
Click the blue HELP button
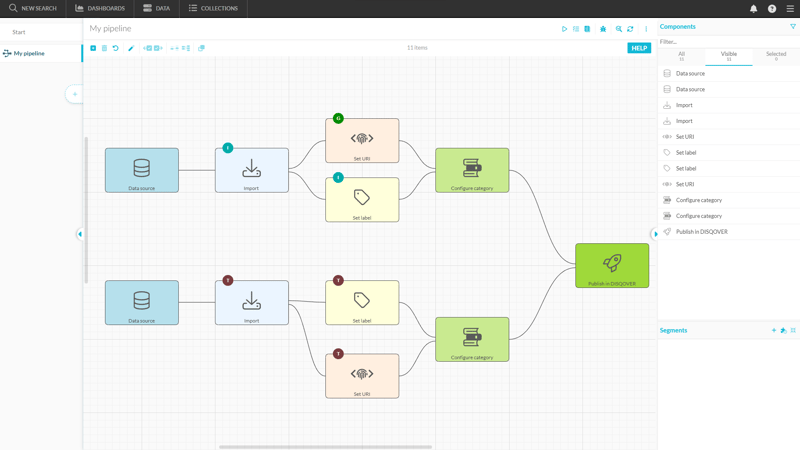click(x=639, y=48)
